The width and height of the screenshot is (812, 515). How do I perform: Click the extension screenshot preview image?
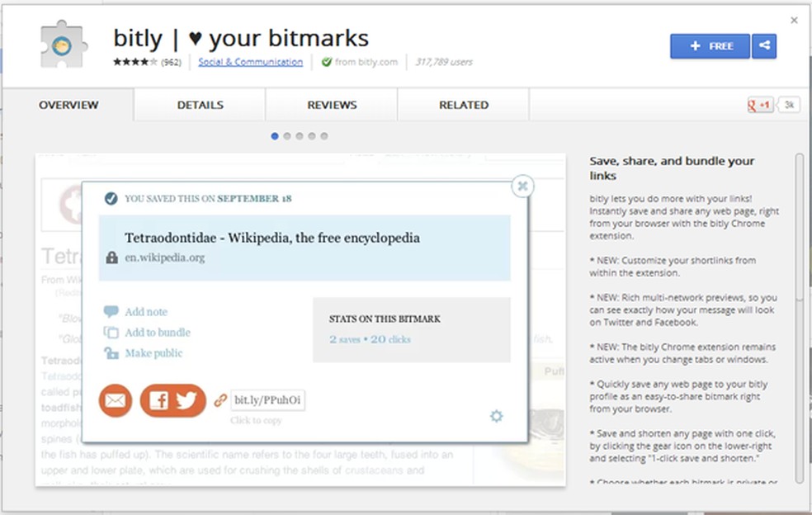[300, 319]
